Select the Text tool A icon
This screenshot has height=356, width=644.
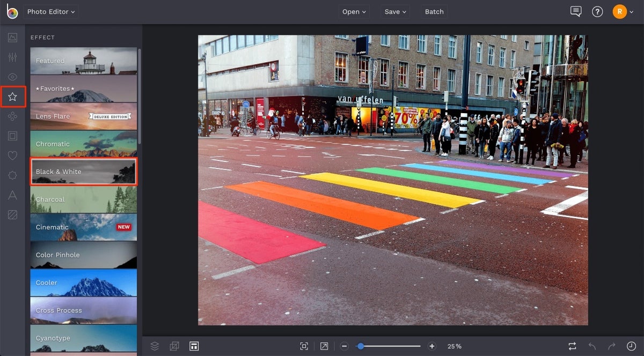[x=12, y=195]
